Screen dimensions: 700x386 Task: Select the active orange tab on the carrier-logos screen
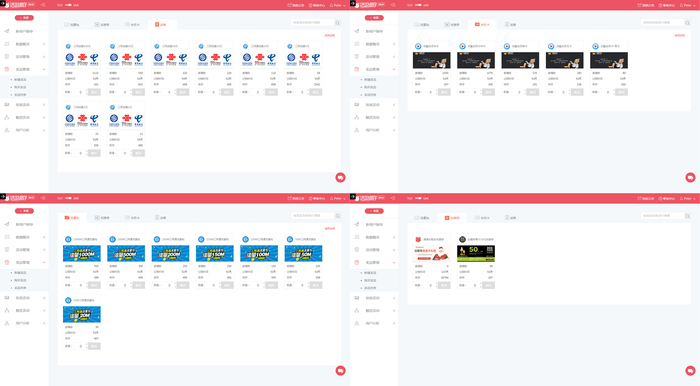pos(162,25)
